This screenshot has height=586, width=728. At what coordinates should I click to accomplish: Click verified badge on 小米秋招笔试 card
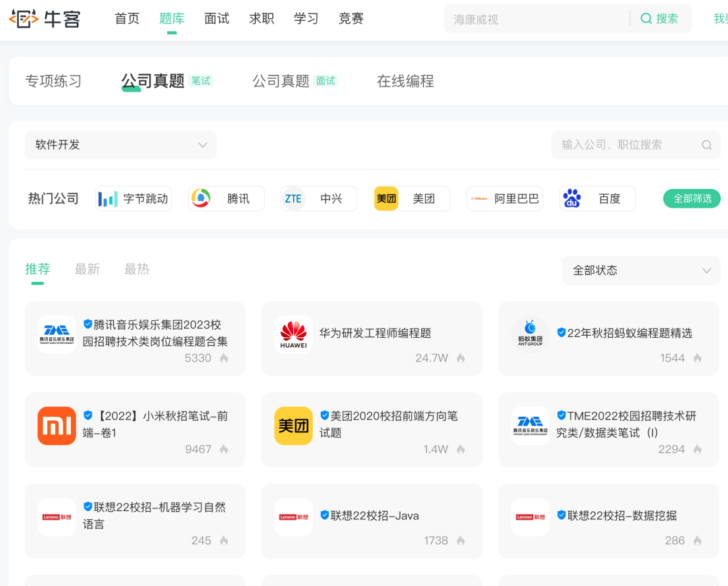[88, 415]
